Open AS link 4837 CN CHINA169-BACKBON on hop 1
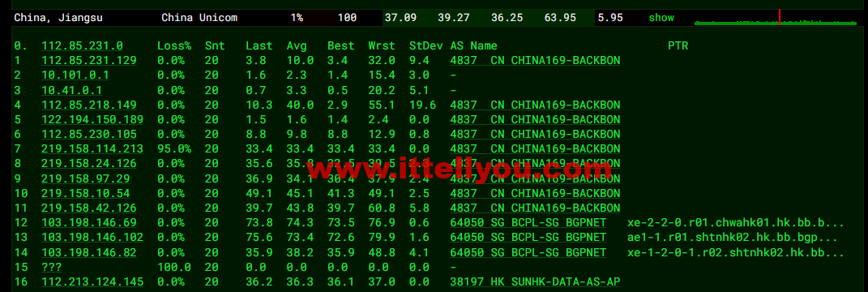This screenshot has height=292, width=868. tap(535, 60)
